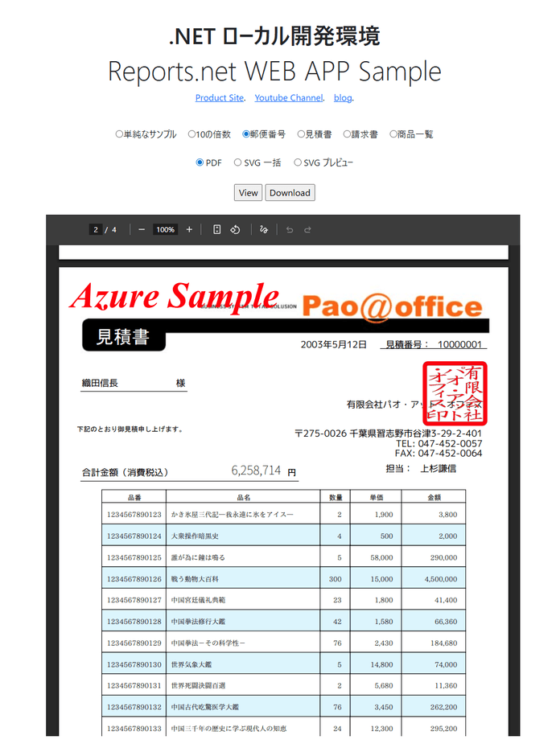The height and width of the screenshot is (756, 556).
Task: Click the amount 290,000
Action: (x=443, y=558)
